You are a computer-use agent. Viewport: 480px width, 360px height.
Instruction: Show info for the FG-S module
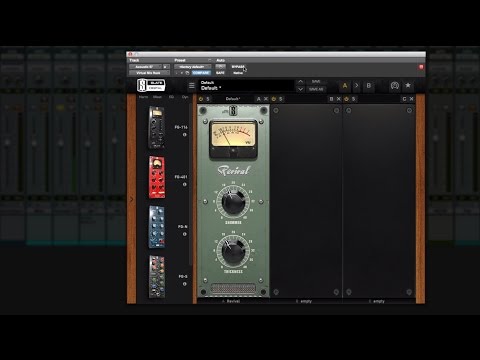click(185, 284)
